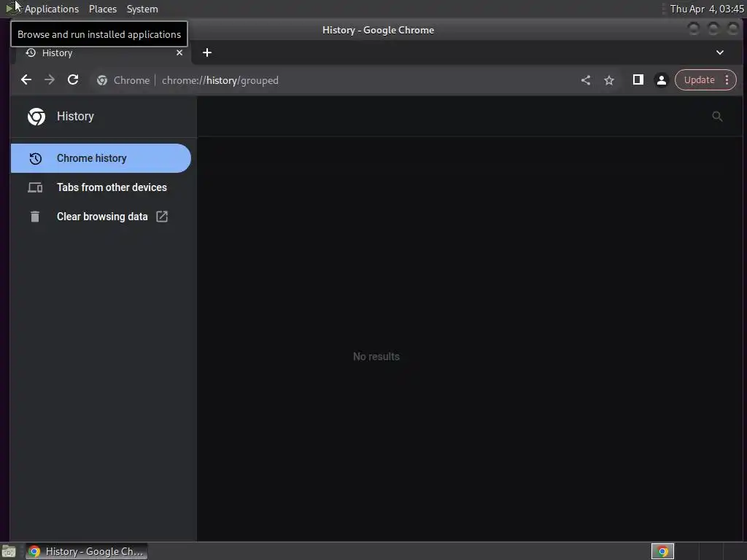The width and height of the screenshot is (747, 560).
Task: Switch to the History tab
Action: coord(104,52)
